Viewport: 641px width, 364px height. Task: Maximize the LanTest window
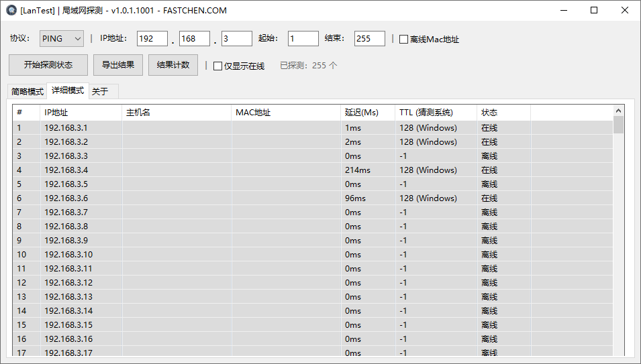coord(594,10)
